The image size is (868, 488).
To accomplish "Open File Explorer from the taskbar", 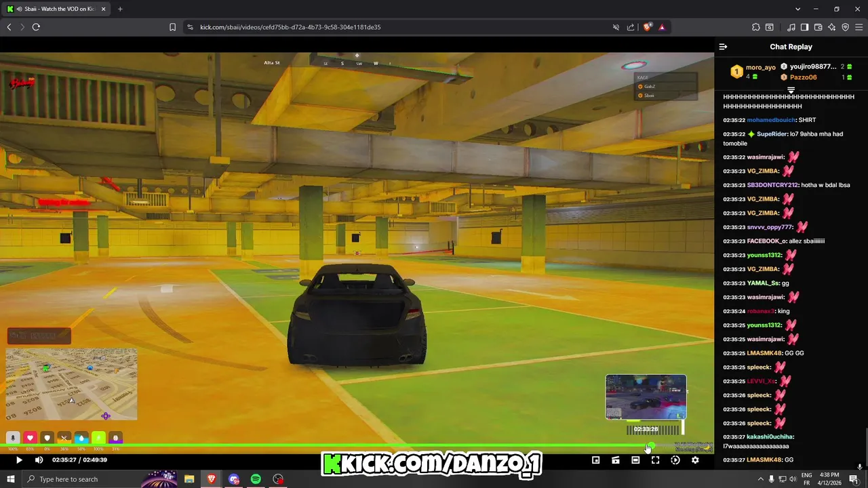I will pyautogui.click(x=189, y=479).
